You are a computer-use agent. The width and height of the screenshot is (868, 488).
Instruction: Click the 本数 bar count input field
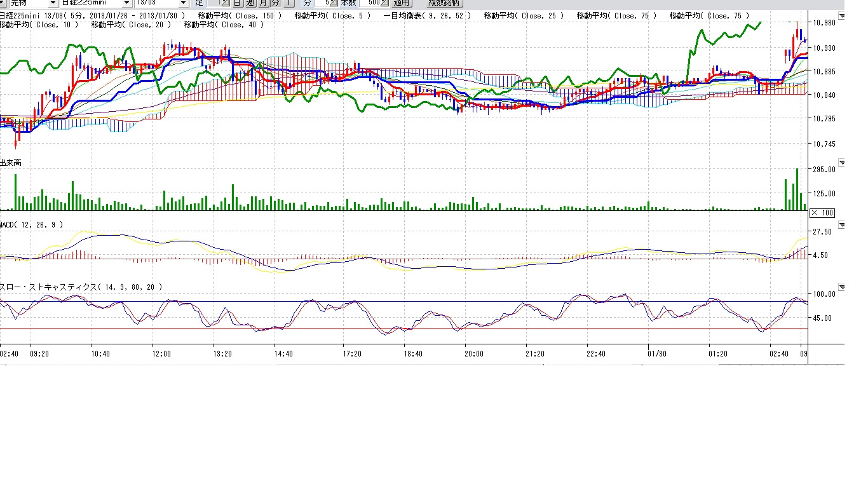[x=370, y=3]
